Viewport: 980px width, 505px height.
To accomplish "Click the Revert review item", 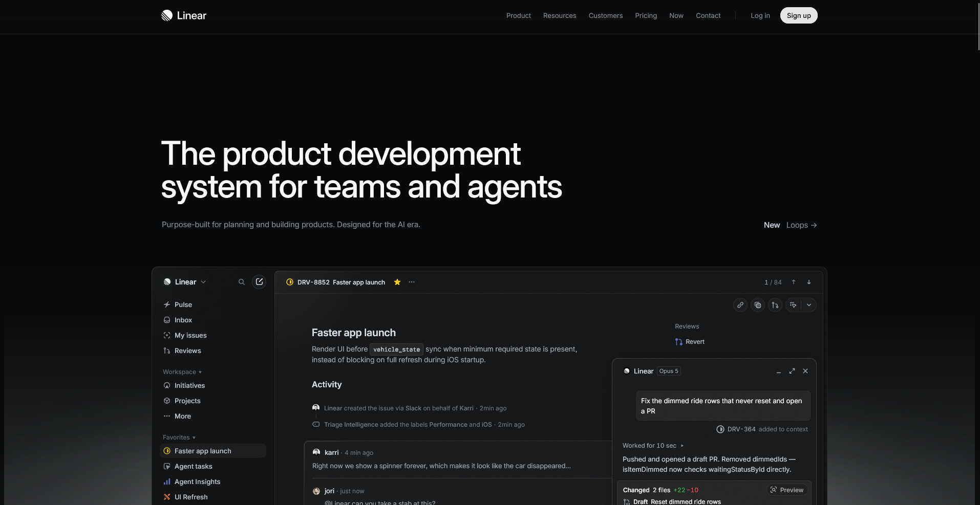I will point(690,342).
